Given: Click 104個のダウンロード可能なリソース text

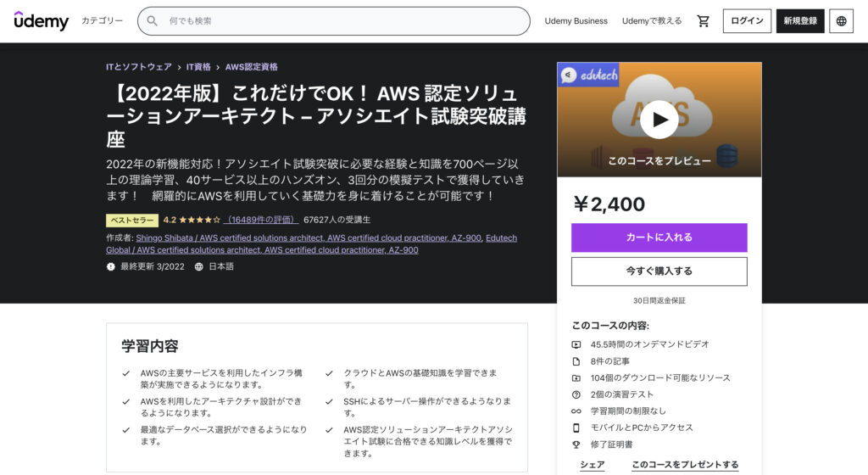Looking at the screenshot, I should (x=659, y=378).
